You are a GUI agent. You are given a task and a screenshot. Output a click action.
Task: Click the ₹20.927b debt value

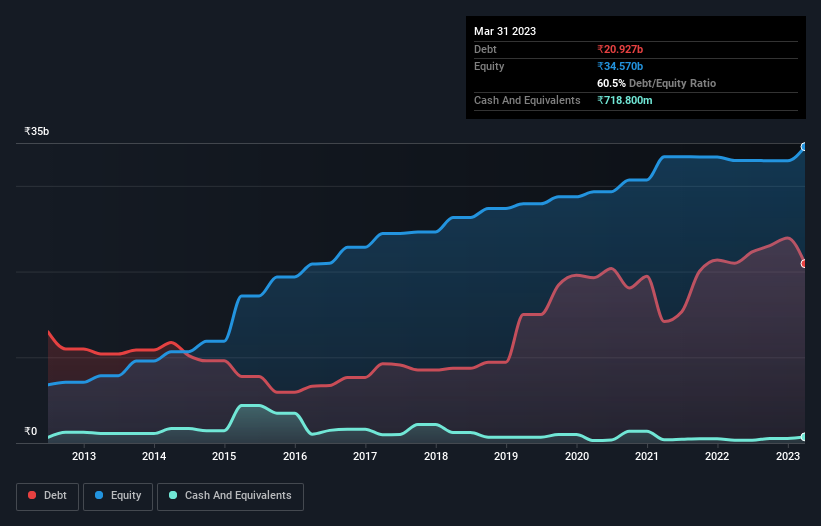620,49
